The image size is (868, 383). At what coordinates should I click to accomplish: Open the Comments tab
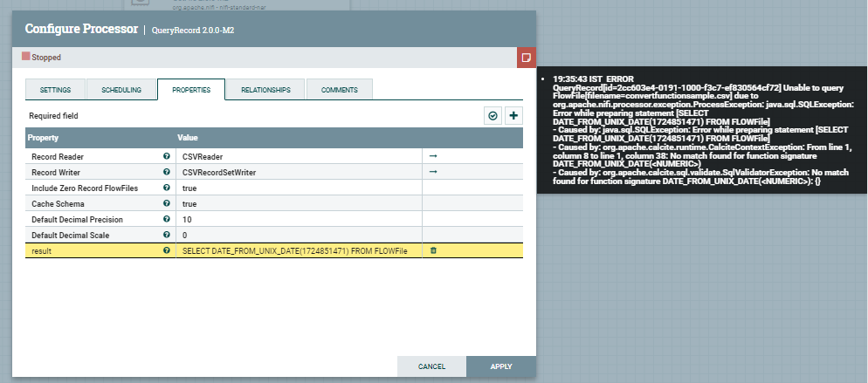click(x=340, y=90)
